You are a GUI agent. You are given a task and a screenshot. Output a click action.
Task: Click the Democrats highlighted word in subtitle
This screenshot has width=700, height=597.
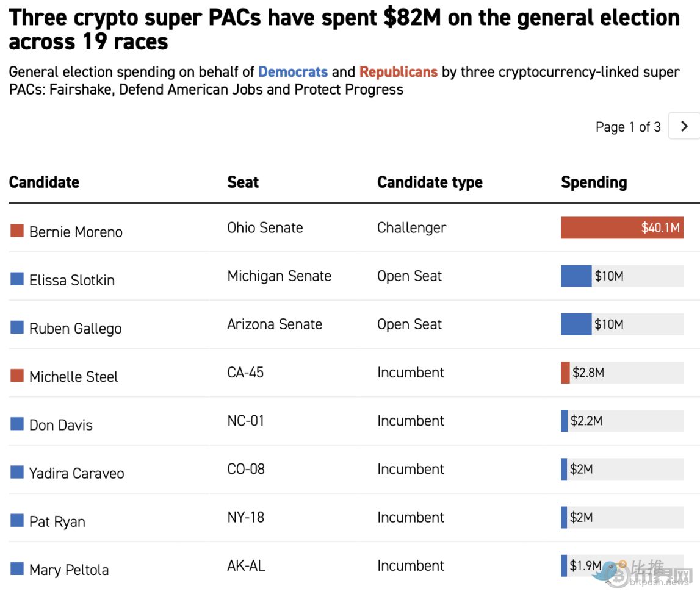tap(293, 72)
